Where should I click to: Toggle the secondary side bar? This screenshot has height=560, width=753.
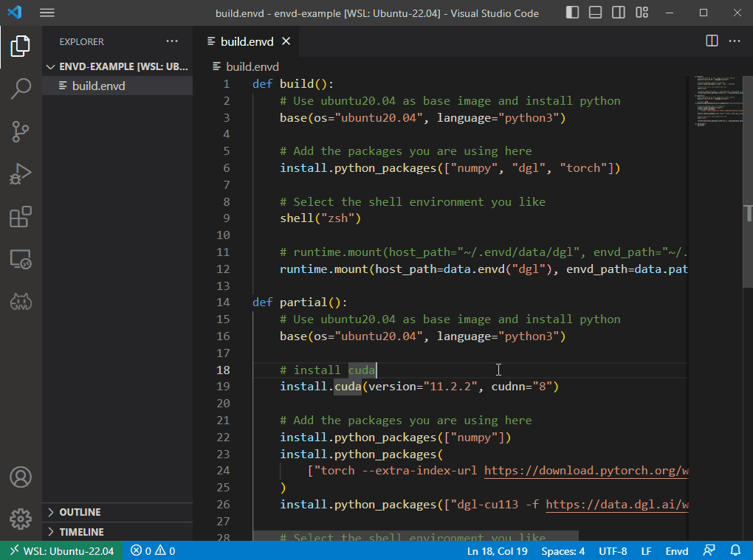click(x=618, y=13)
